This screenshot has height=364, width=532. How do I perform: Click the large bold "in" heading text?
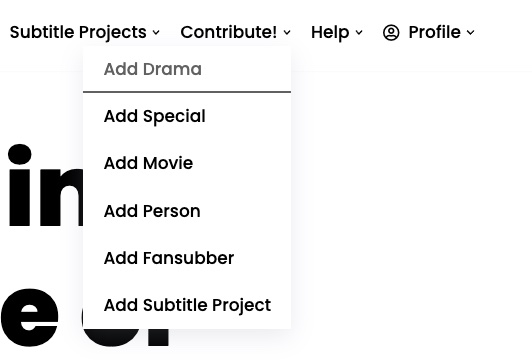(45, 185)
